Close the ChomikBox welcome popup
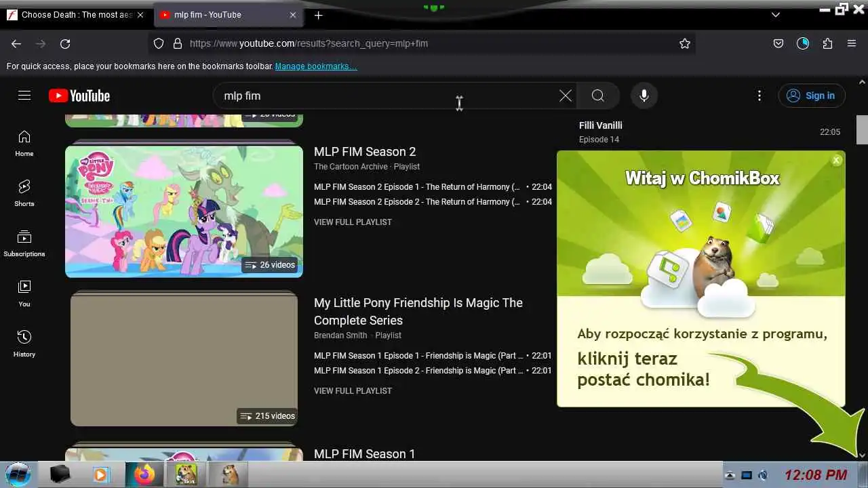The height and width of the screenshot is (488, 868). point(837,160)
